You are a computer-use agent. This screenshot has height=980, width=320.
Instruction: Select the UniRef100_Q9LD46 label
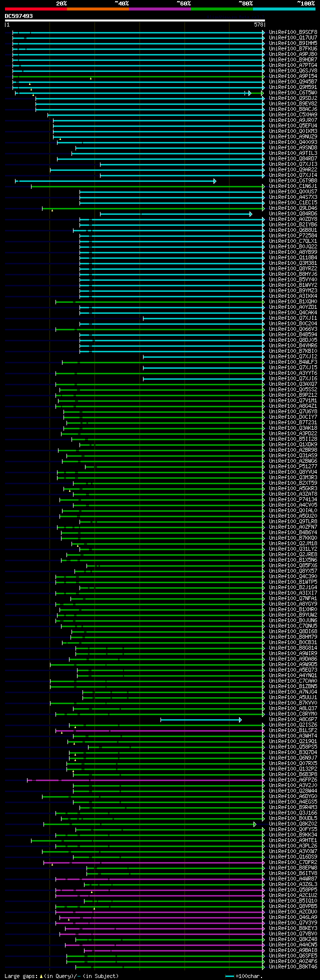[x=293, y=208]
